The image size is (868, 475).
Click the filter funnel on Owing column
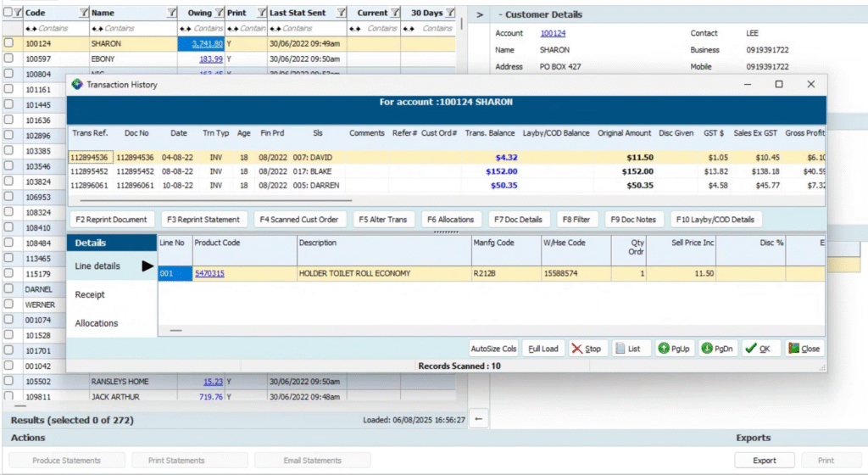coord(220,12)
